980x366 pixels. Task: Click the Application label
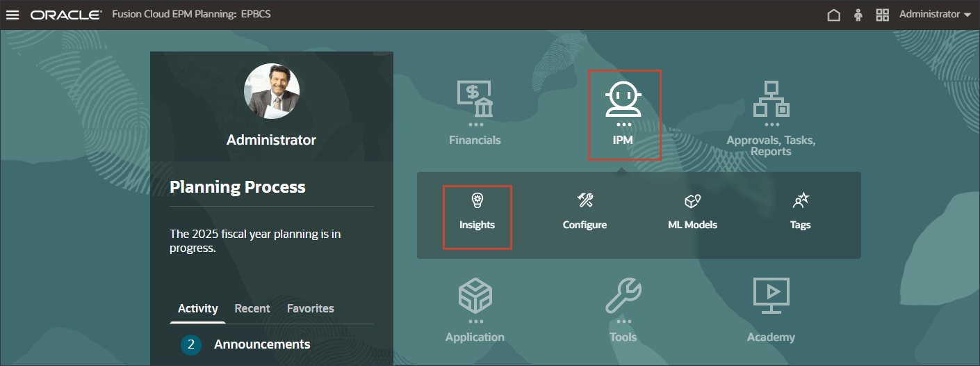pyautogui.click(x=475, y=337)
